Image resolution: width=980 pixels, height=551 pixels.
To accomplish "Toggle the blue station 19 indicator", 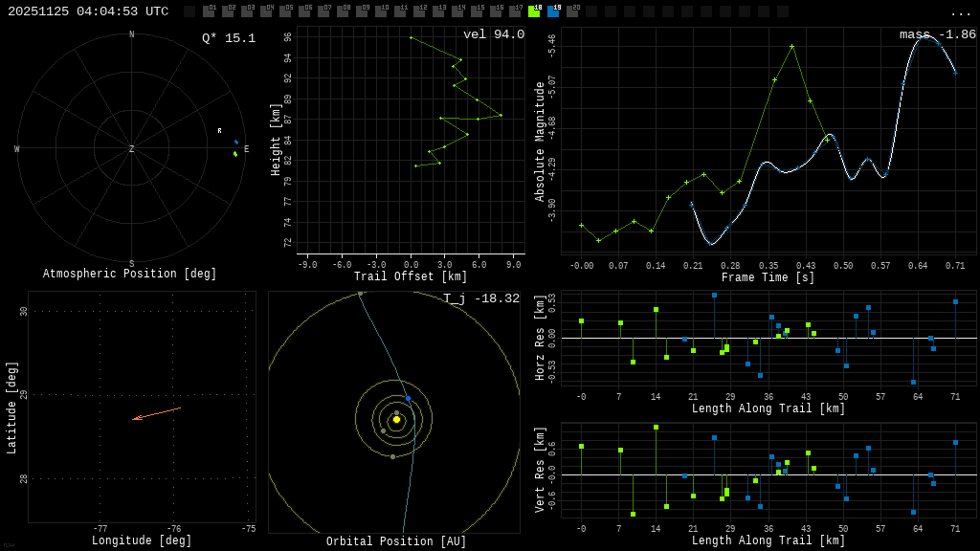I will coord(553,11).
